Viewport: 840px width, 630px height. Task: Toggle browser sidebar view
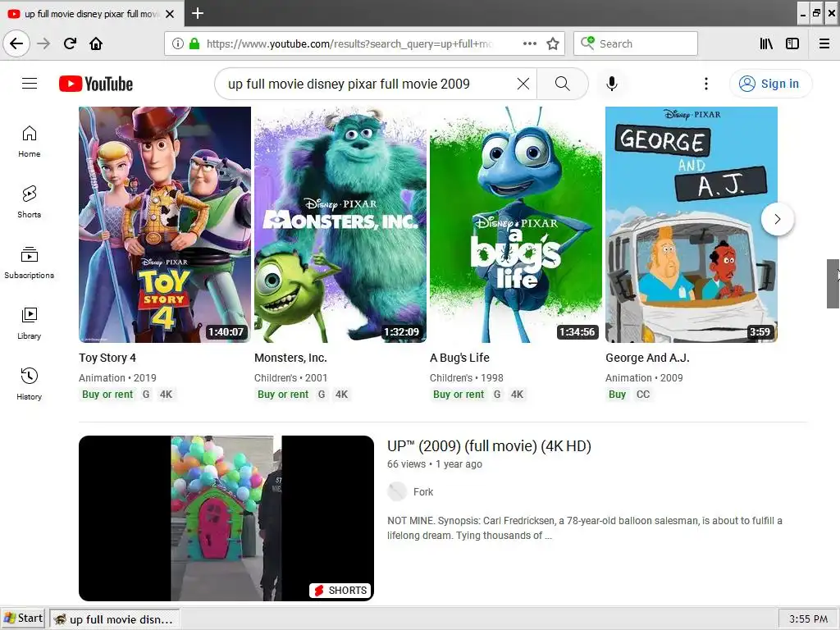coord(792,43)
